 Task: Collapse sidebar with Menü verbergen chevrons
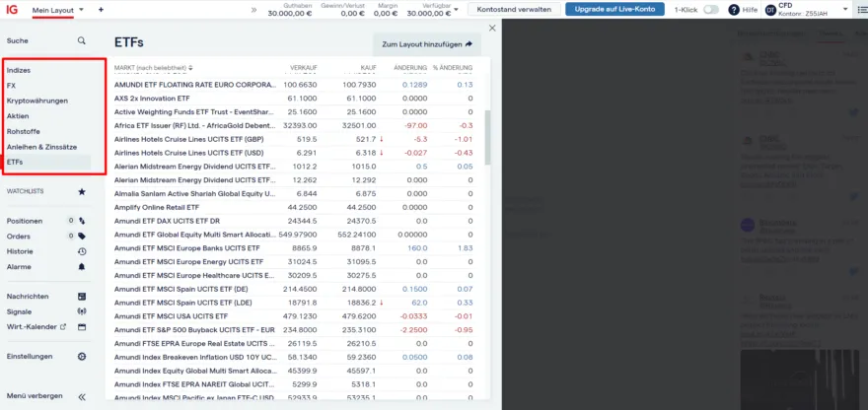click(x=82, y=396)
